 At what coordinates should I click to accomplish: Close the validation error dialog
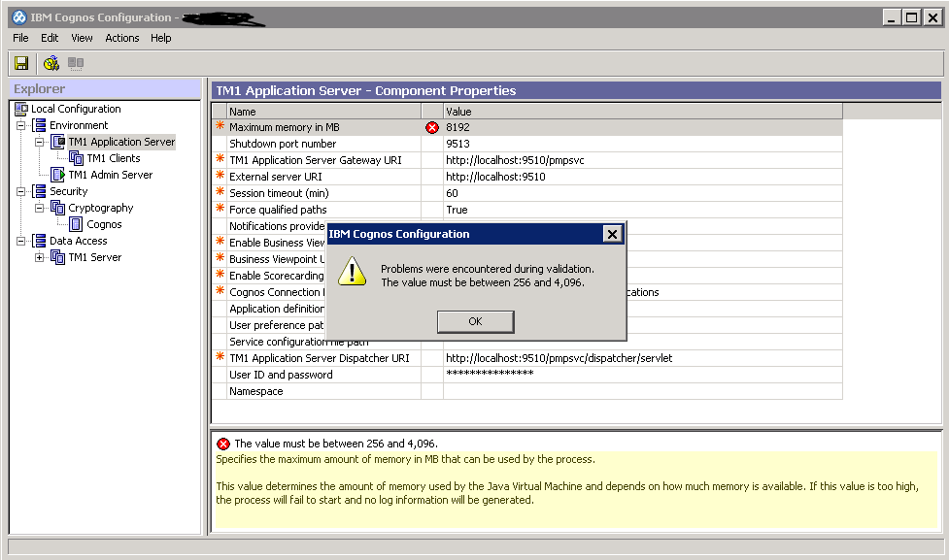tap(612, 234)
